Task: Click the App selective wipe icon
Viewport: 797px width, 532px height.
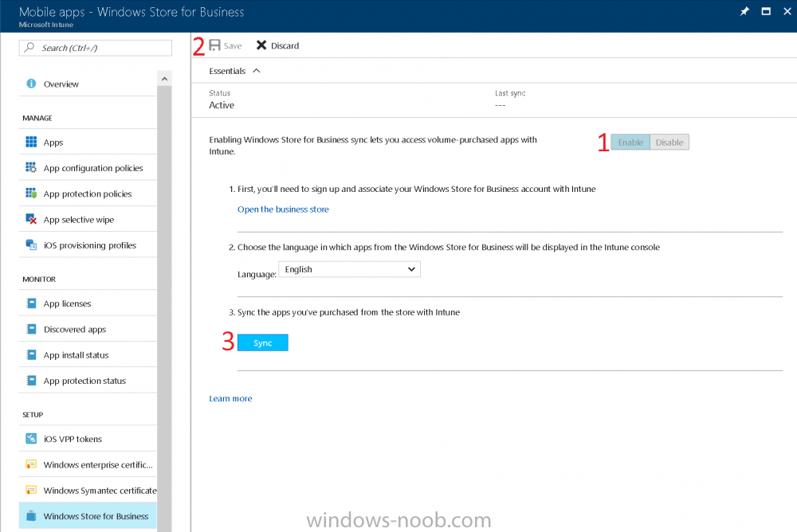Action: pyautogui.click(x=31, y=219)
